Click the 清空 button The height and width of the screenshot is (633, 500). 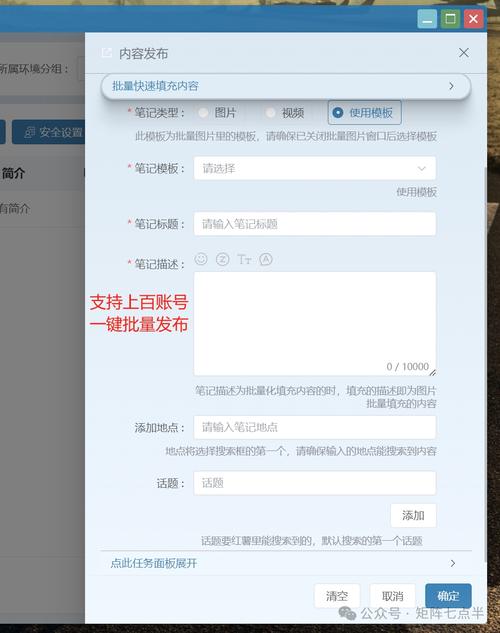337,596
